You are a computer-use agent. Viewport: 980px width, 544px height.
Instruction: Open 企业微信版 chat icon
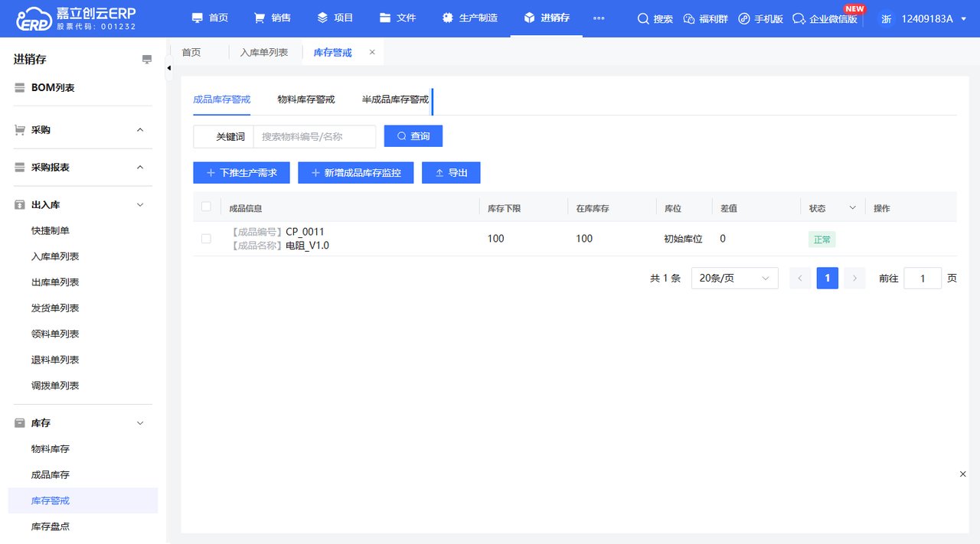[799, 18]
